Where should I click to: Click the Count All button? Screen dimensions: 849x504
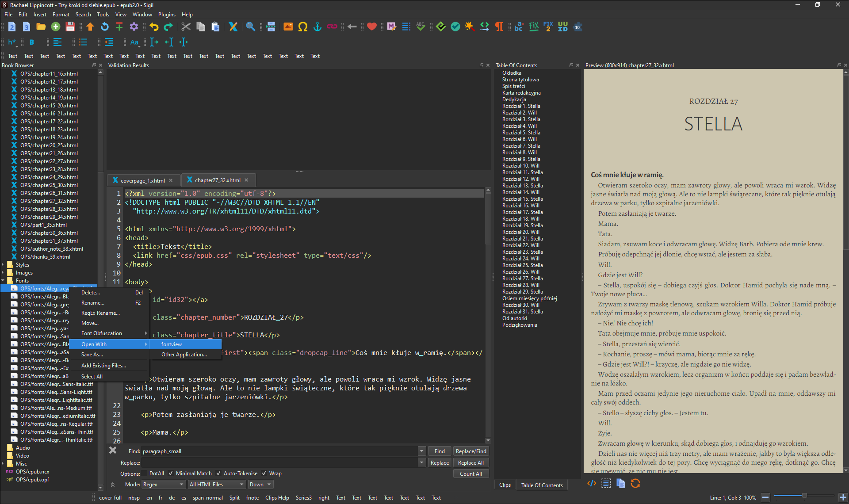(470, 473)
